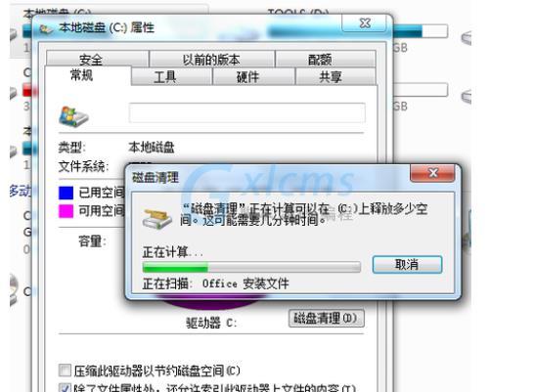Click the drive icon on the right edge by the second capacity bar
Viewport: 534px width, 392px height.
(467, 97)
